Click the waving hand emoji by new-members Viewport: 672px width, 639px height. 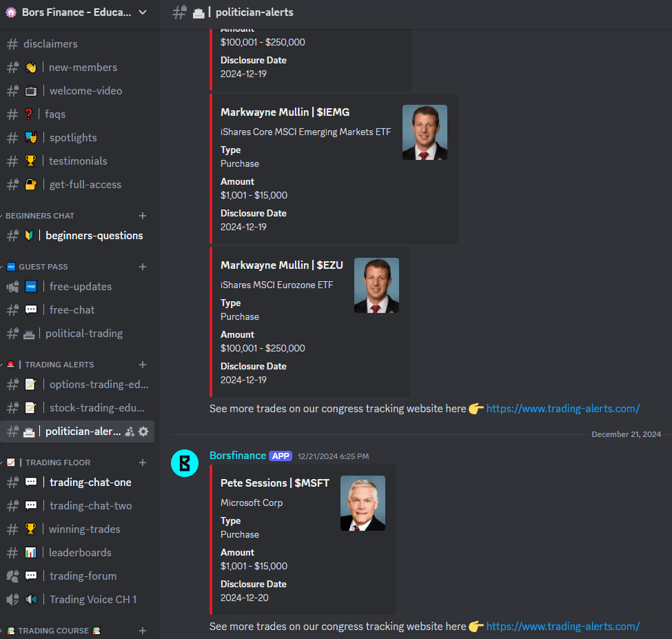[30, 68]
